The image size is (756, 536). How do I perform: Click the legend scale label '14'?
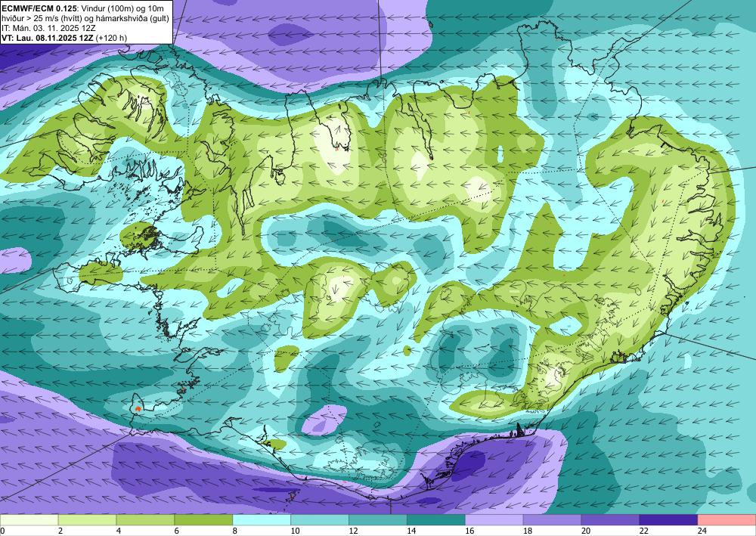pos(411,531)
